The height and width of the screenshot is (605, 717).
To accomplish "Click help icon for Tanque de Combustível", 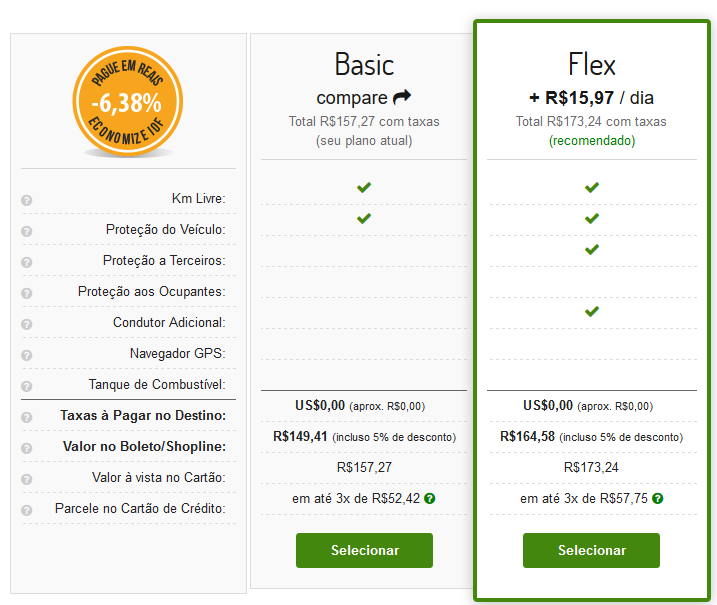I will coord(27,386).
